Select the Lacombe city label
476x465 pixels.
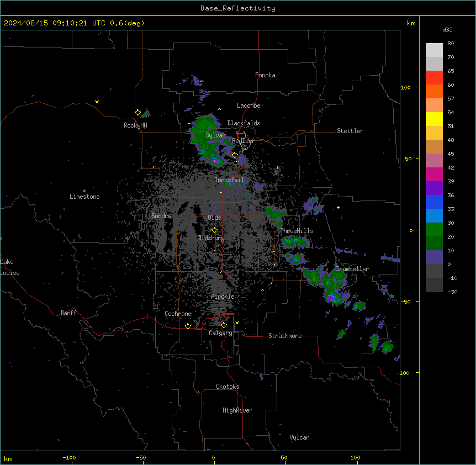tap(248, 105)
